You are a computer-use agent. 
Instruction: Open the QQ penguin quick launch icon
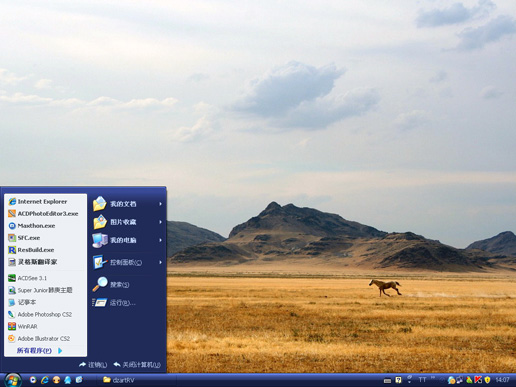click(x=68, y=380)
